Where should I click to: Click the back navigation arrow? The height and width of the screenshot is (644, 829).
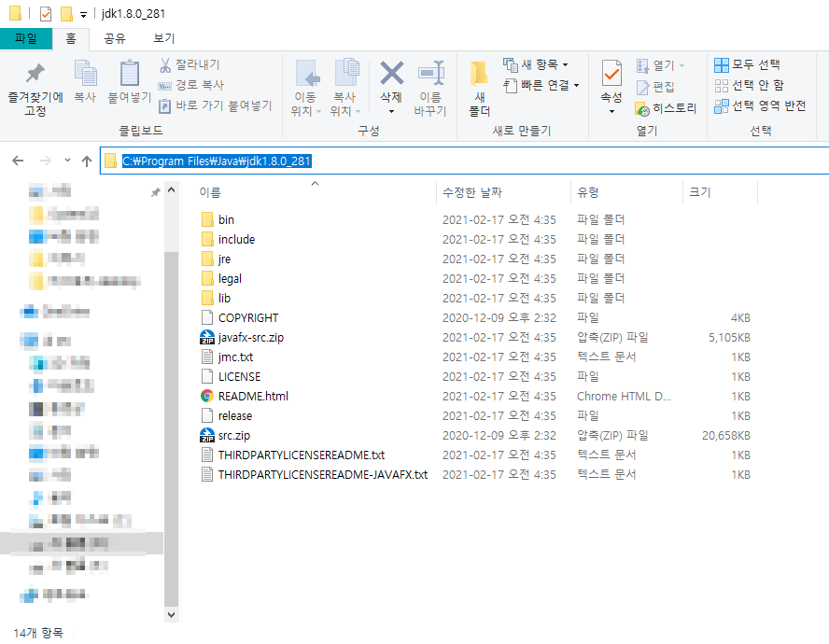pyautogui.click(x=18, y=161)
